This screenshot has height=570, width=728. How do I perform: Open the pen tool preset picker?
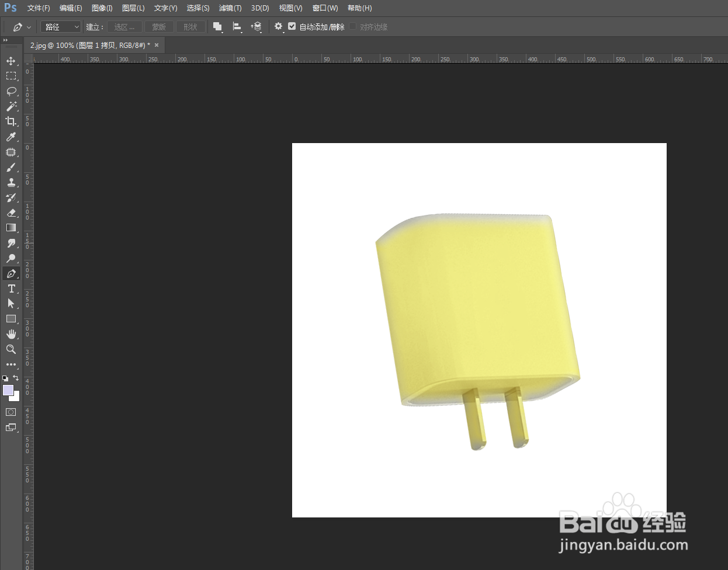[22, 27]
